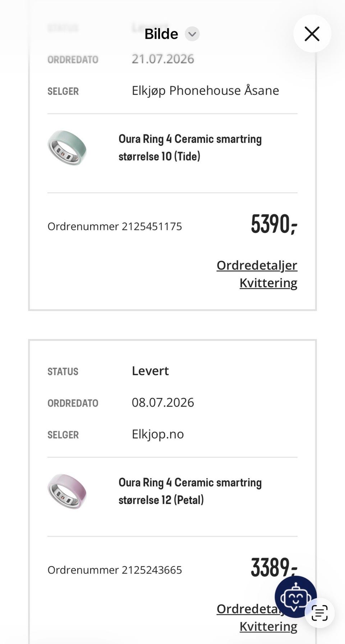Viewport: 345px width, 644px height.
Task: Tap order date 08.07.2026
Action: (163, 403)
